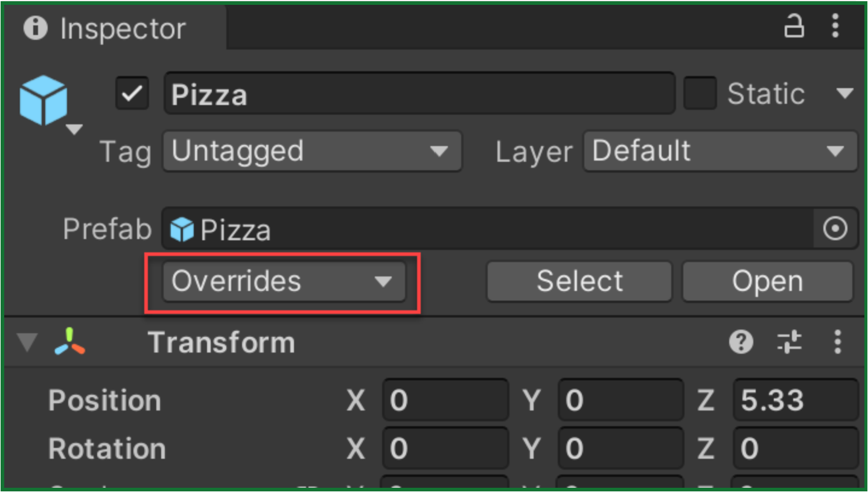Image resolution: width=868 pixels, height=495 pixels.
Task: Click the Prefab object picker circle icon
Action: (x=835, y=229)
